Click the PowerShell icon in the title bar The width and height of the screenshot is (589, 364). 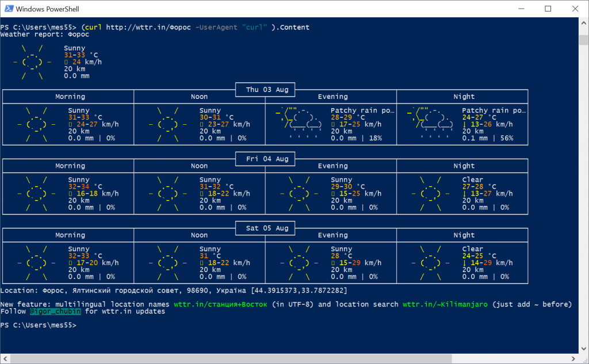click(8, 9)
